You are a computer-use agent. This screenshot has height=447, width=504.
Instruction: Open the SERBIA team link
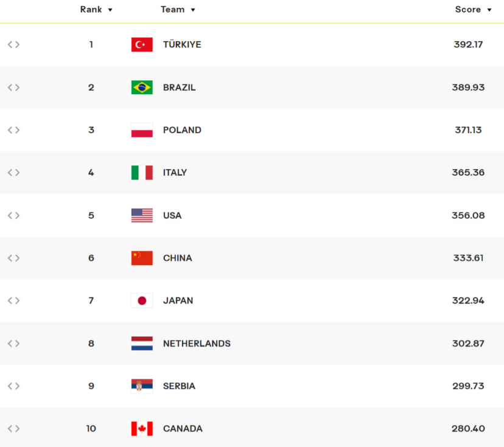(x=179, y=386)
